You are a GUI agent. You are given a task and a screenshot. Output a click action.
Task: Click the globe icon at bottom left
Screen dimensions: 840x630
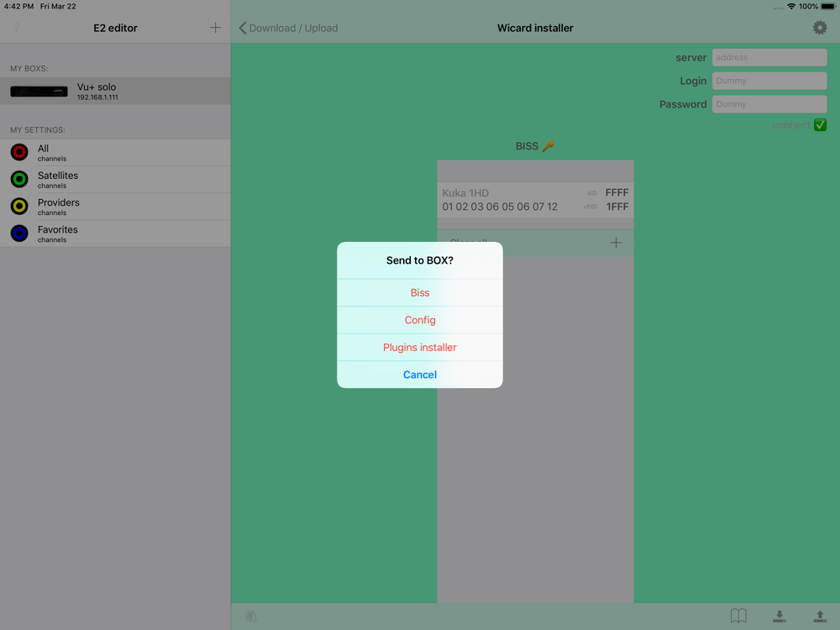[250, 616]
